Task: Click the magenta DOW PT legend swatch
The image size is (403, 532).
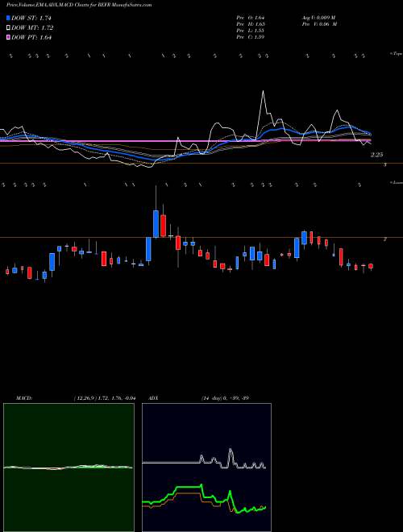Action: coord(8,37)
